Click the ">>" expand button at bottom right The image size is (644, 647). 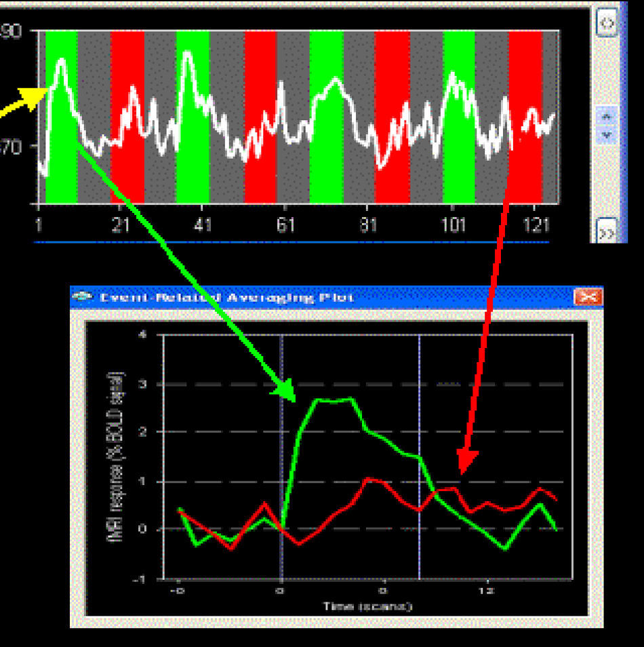[x=607, y=232]
